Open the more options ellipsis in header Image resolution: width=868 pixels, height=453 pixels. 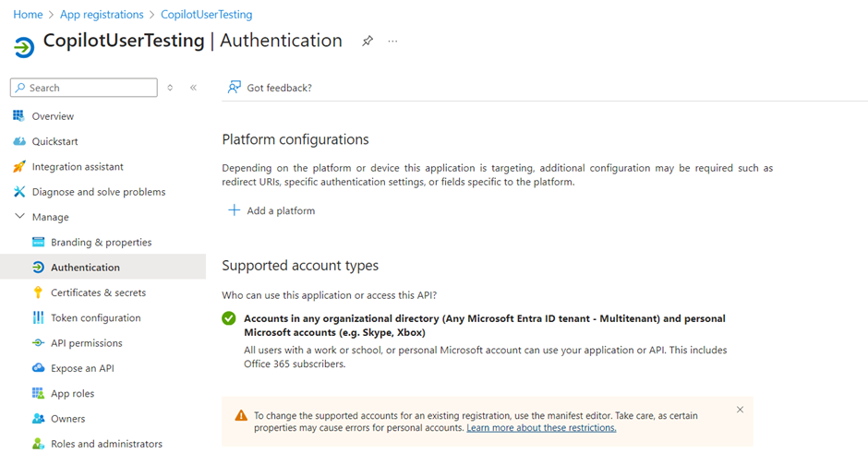point(392,42)
